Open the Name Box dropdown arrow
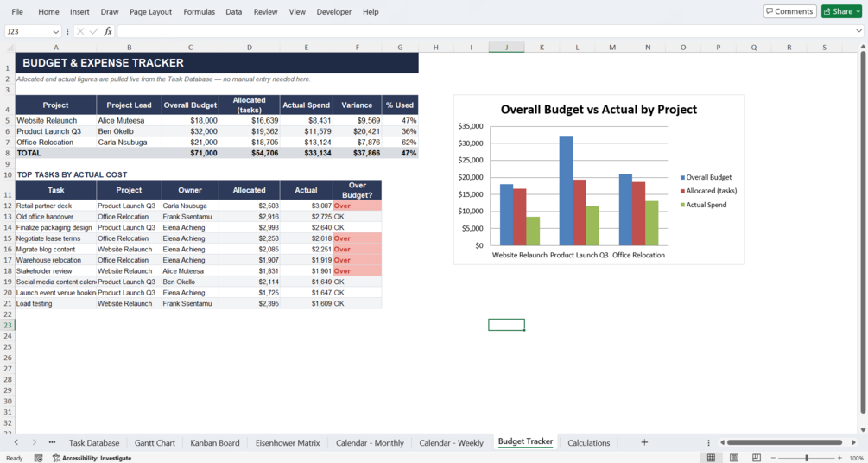The width and height of the screenshot is (868, 463). pos(56,32)
